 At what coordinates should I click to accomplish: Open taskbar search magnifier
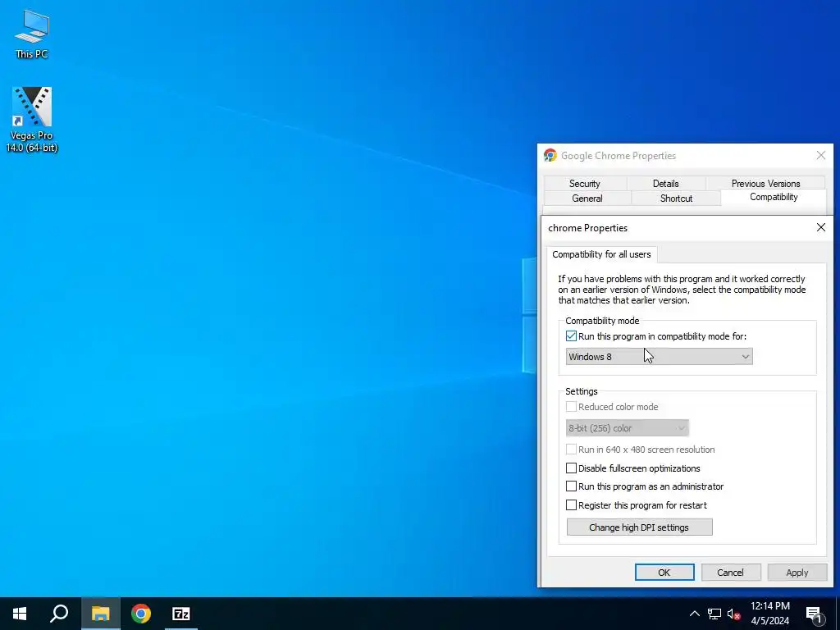[x=59, y=614]
